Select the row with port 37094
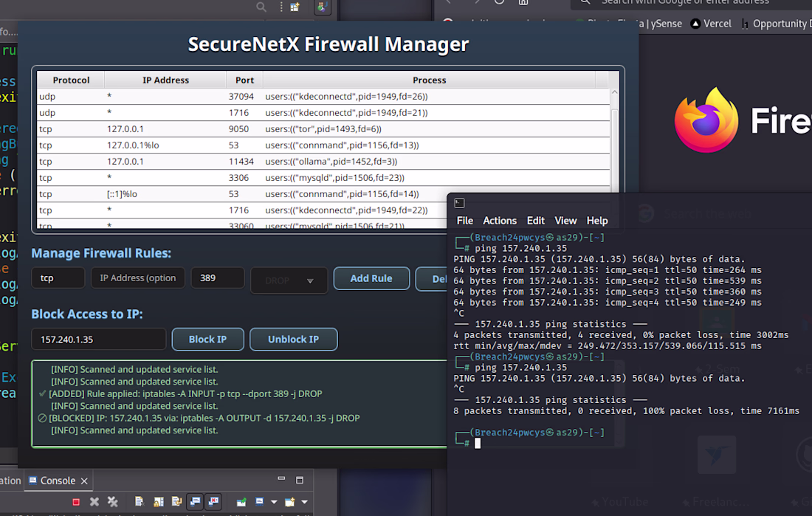 tap(323, 97)
